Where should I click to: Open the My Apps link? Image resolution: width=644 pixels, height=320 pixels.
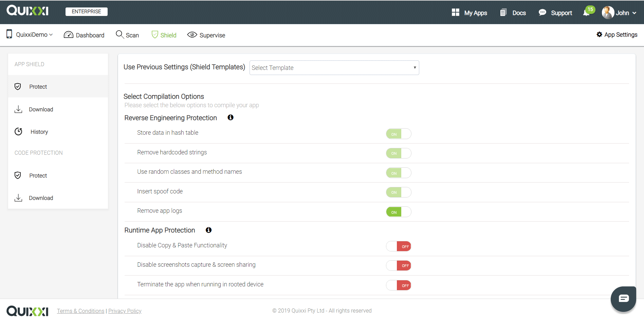coord(476,13)
